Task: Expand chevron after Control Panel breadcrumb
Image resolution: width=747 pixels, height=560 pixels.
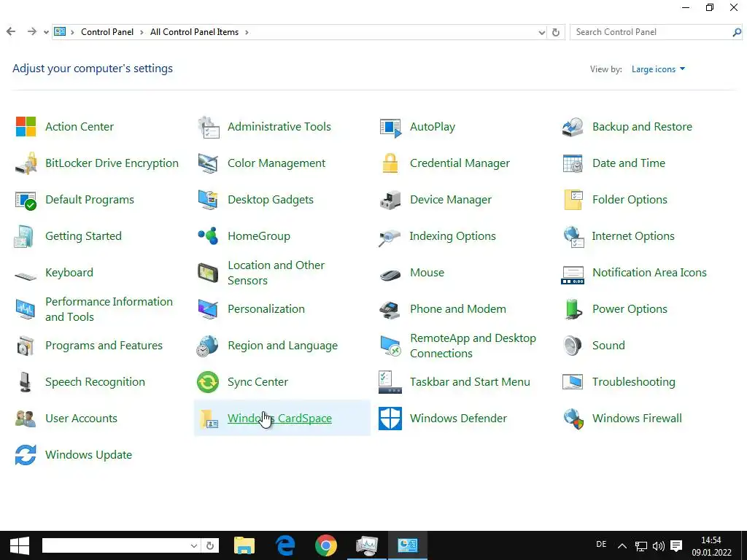Action: point(142,32)
